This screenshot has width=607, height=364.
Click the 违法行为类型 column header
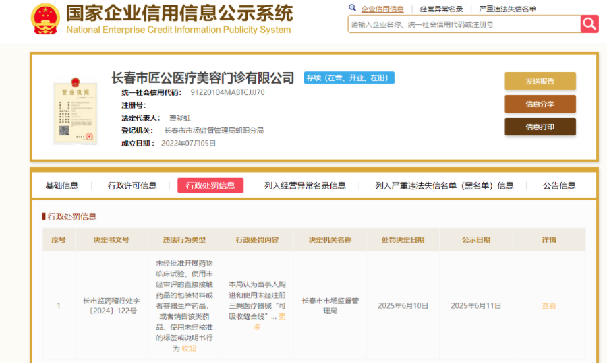tap(184, 240)
